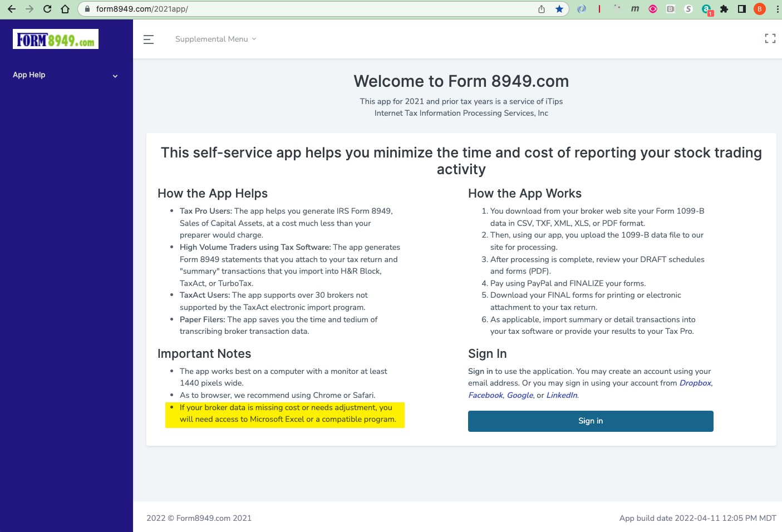Screen dimensions: 782x532
Task: Go to browser home page icon
Action: tap(65, 9)
